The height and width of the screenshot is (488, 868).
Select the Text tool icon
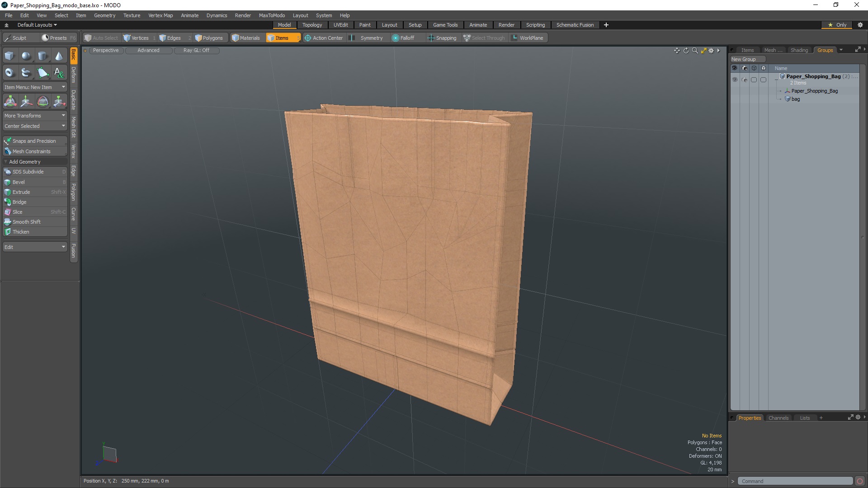(59, 72)
